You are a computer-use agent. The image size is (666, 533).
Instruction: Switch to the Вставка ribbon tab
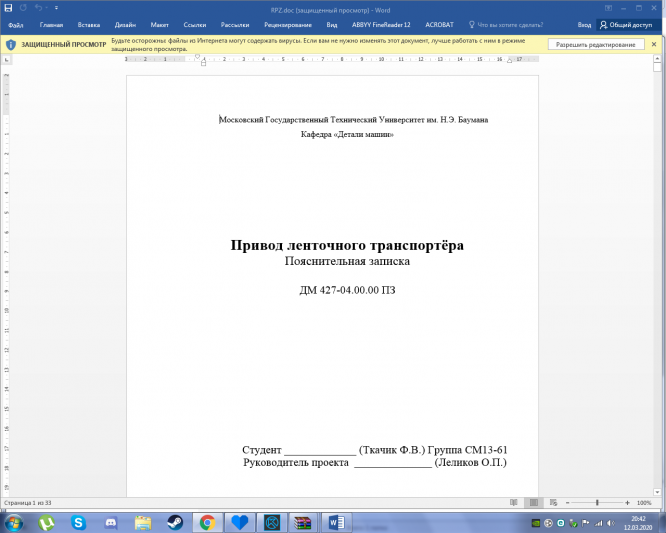[x=89, y=25]
